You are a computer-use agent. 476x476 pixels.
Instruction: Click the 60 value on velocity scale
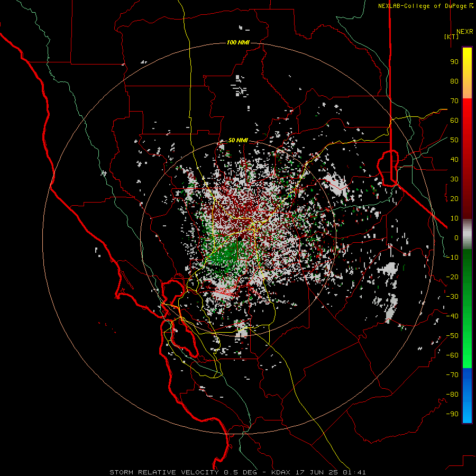pos(454,121)
